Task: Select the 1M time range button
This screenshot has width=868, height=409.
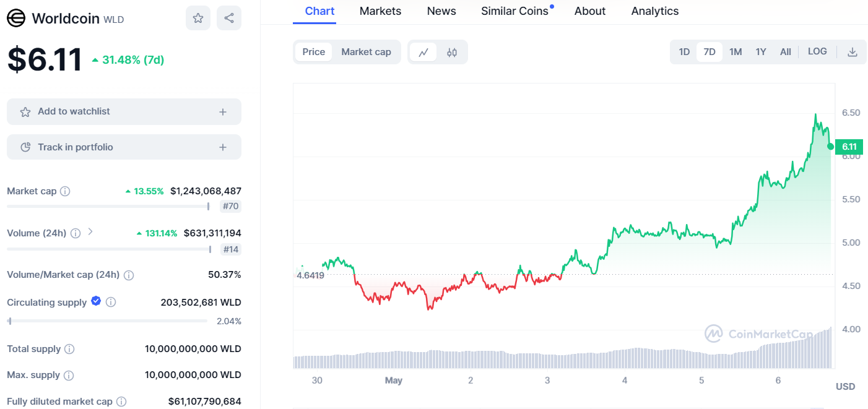Action: coord(736,52)
